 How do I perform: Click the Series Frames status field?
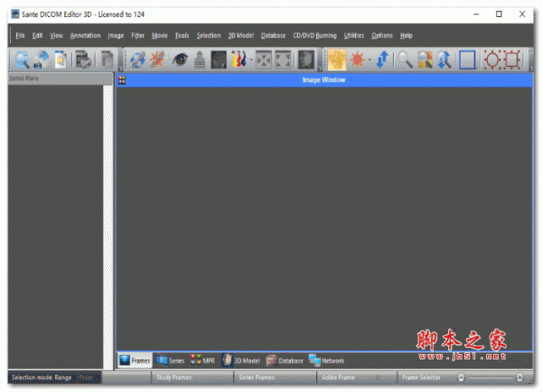coord(276,378)
